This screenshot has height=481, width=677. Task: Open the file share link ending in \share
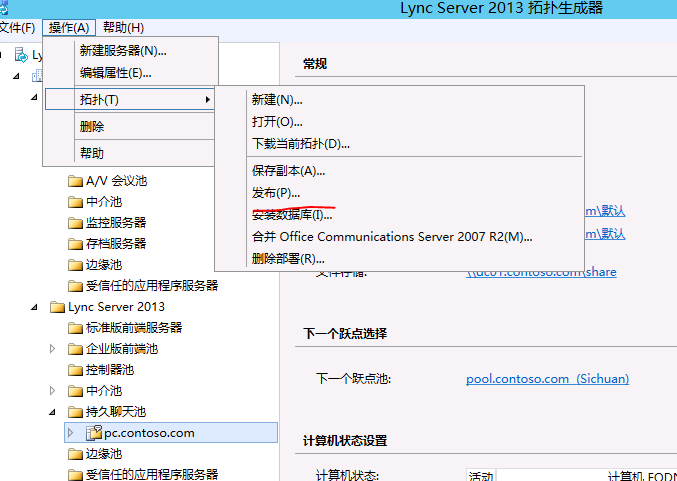(541, 272)
